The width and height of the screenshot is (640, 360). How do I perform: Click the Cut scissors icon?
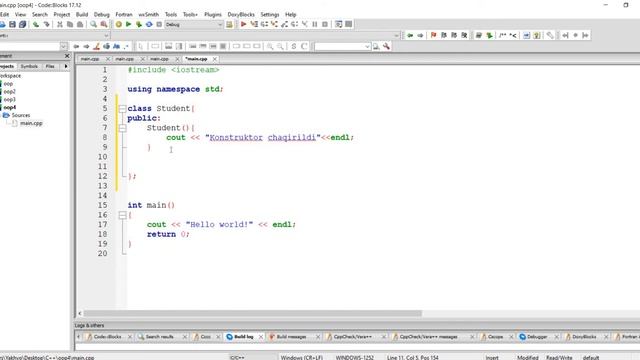60,24
